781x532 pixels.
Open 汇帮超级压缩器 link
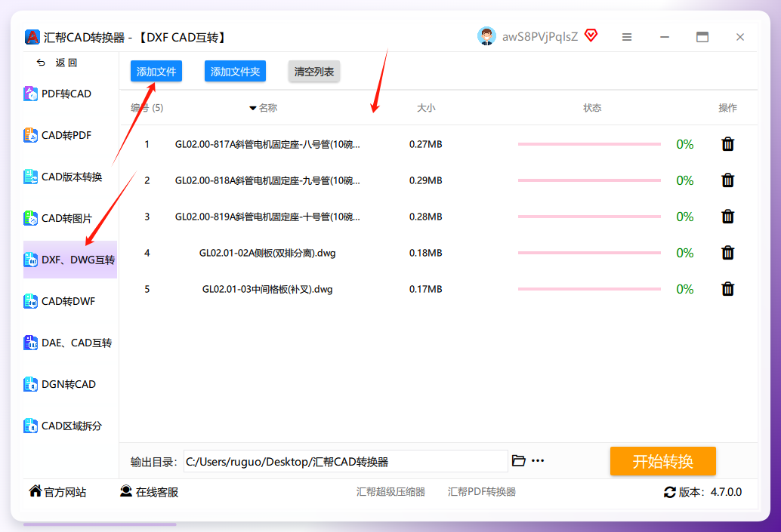390,492
